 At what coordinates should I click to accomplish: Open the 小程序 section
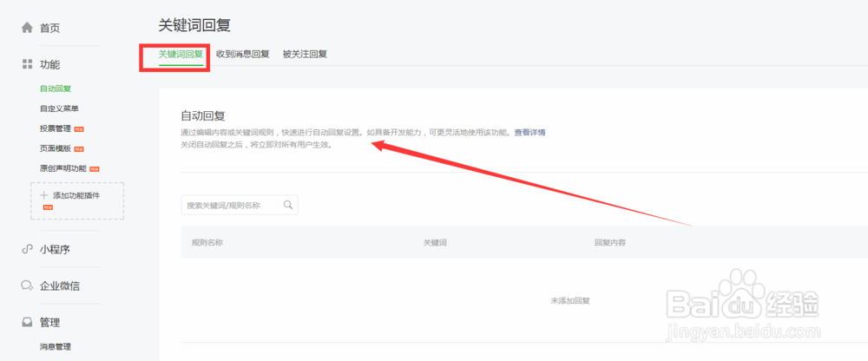pyautogui.click(x=55, y=250)
